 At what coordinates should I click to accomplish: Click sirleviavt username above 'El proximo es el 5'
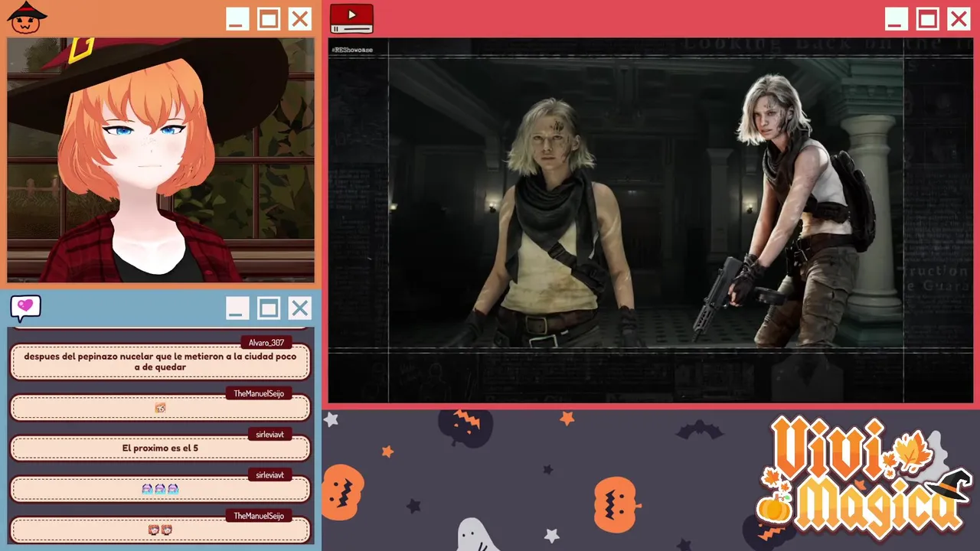point(269,434)
